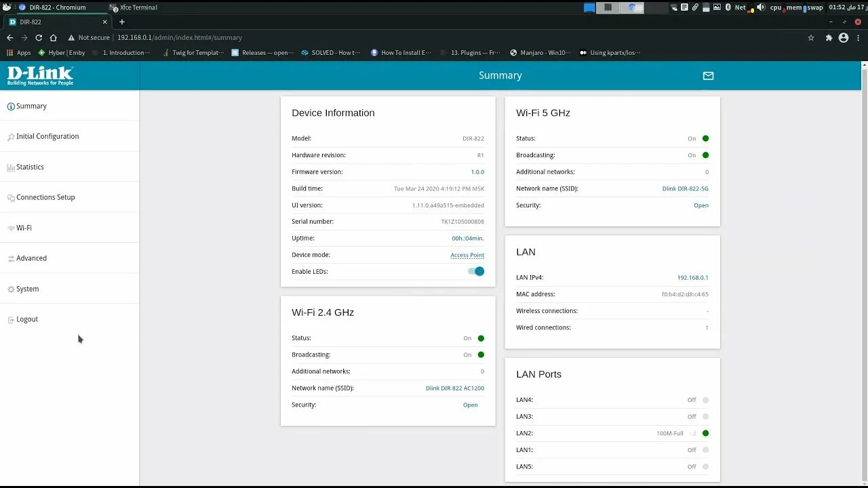Screen dimensions: 868x488
Task: Expand the Wi-Fi sidebar menu
Action: 69,228
